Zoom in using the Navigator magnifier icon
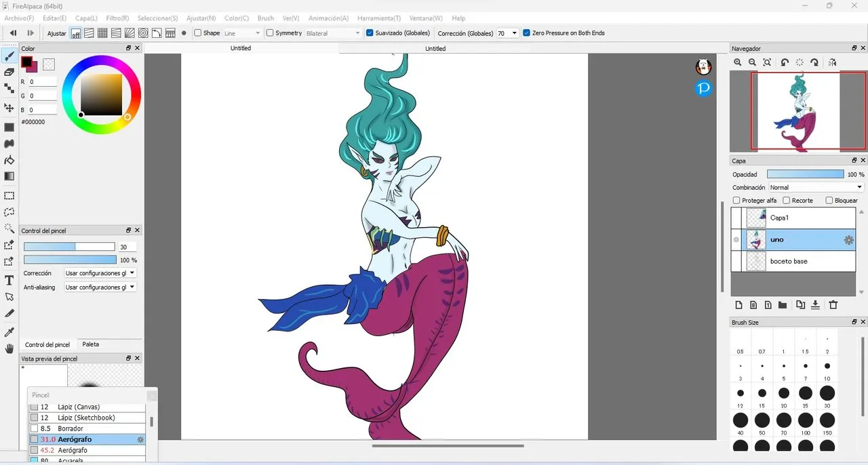The height and width of the screenshot is (465, 868). (738, 62)
